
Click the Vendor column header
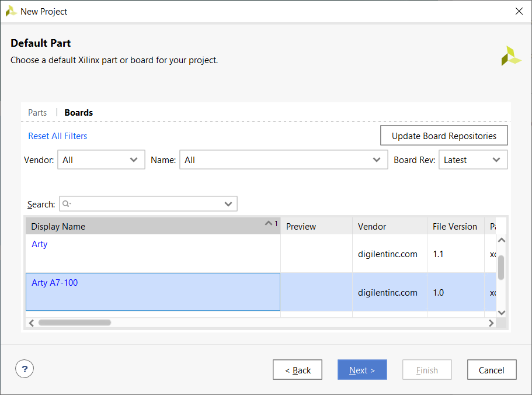click(390, 226)
